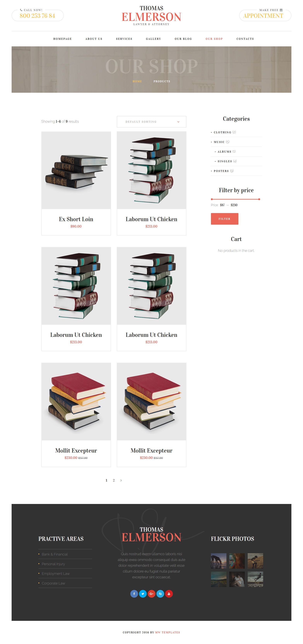
Task: Open the Default Sorting dropdown
Action: click(x=151, y=121)
